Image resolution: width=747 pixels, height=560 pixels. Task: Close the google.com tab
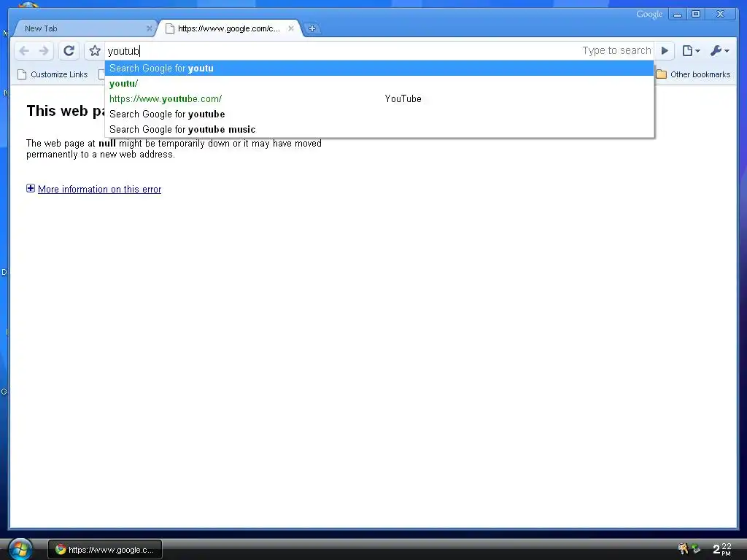[290, 28]
